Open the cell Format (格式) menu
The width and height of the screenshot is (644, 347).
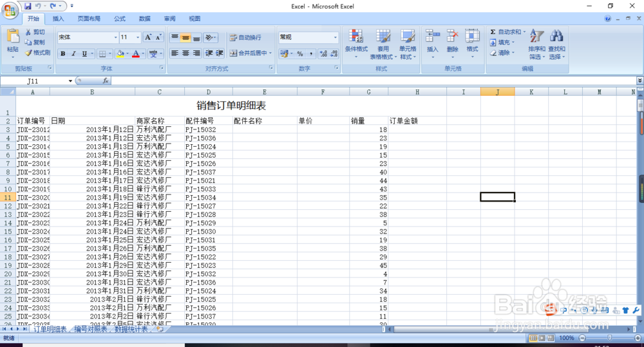tap(472, 44)
